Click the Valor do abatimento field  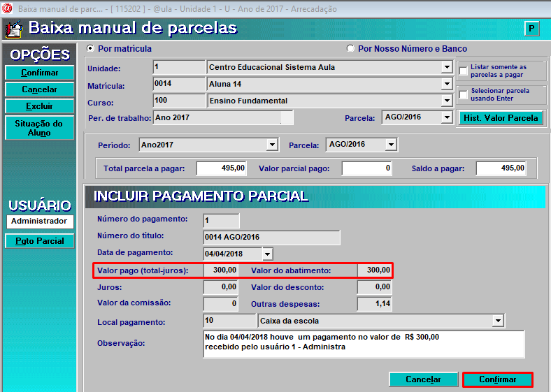[375, 270]
